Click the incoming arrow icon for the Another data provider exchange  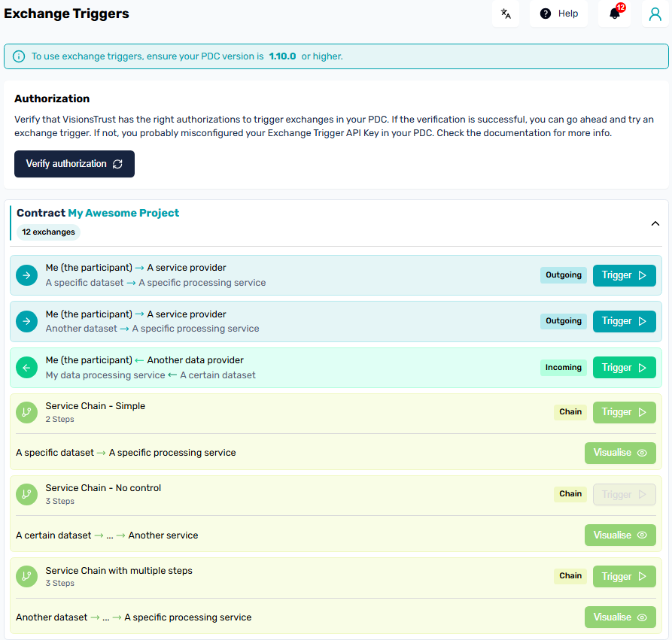point(26,367)
